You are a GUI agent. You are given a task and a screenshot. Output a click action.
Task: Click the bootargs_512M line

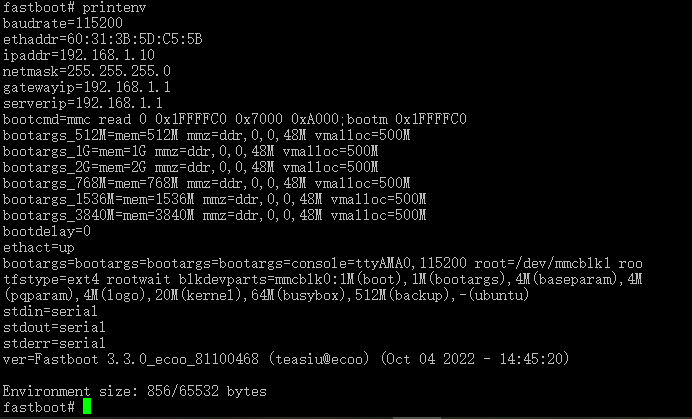[207, 135]
